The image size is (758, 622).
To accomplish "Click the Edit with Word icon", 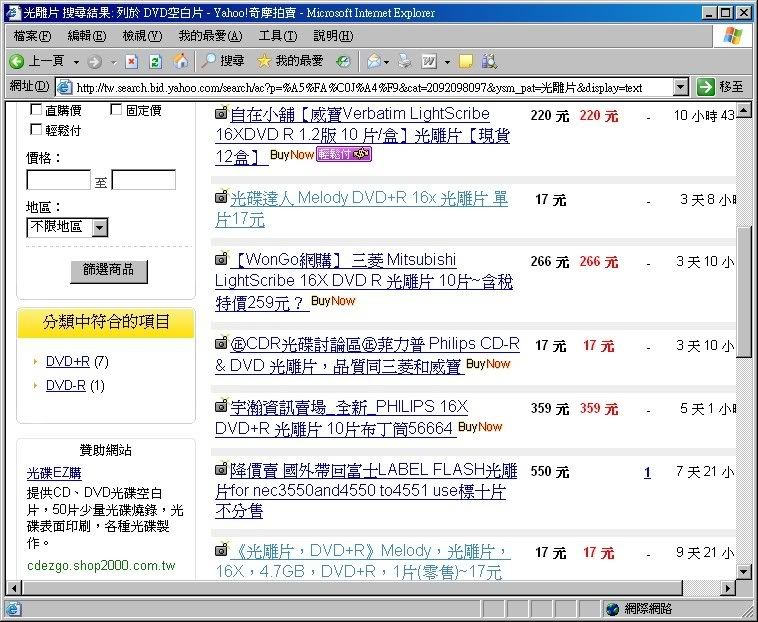I will pyautogui.click(x=429, y=61).
